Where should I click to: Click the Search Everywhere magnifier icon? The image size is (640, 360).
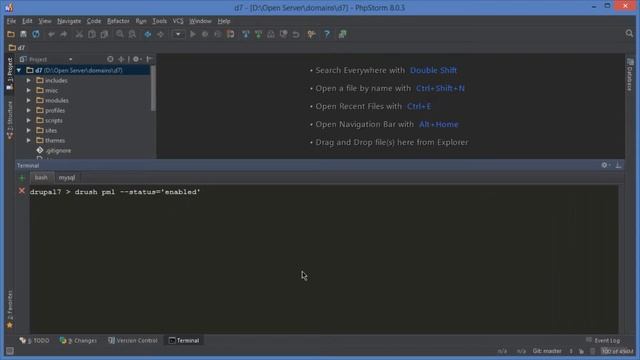click(x=629, y=34)
